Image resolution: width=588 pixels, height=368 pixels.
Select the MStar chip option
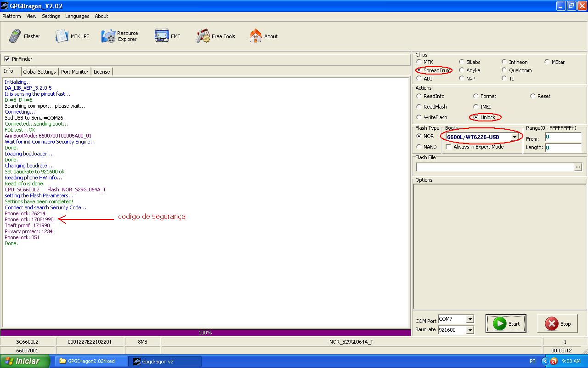click(547, 62)
